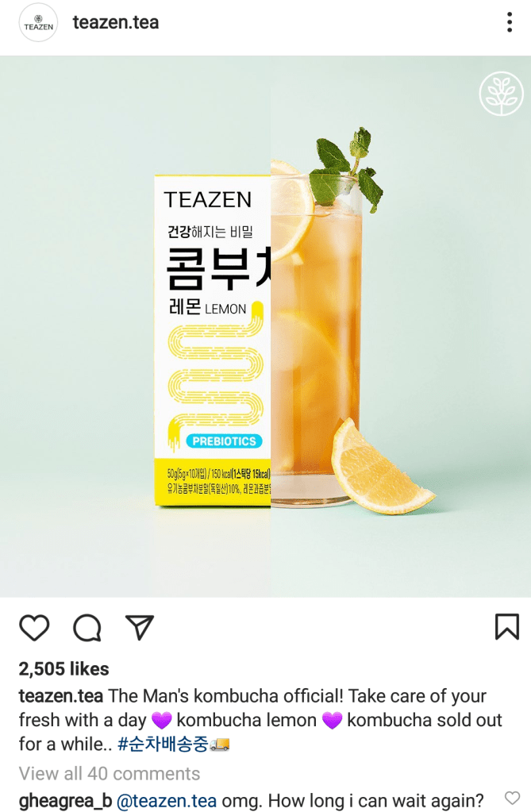
Task: Open the #순차배송중 hashtag
Action: [163, 745]
